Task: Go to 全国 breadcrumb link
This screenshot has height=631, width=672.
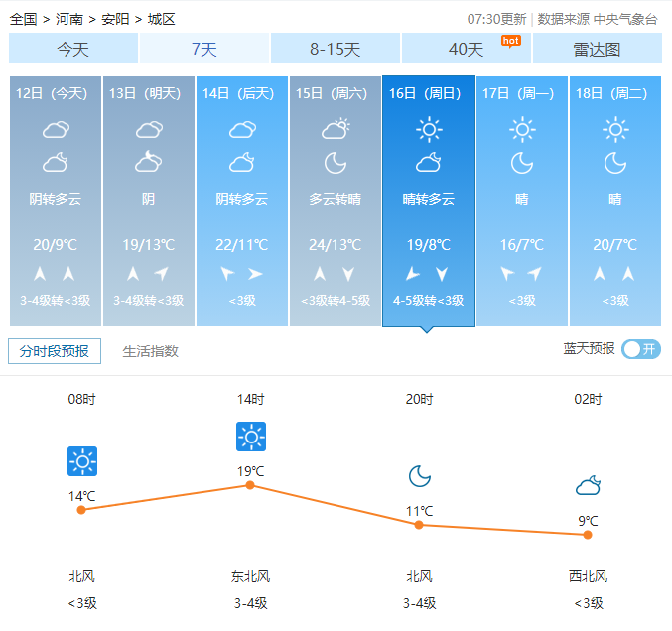Action: point(23,19)
